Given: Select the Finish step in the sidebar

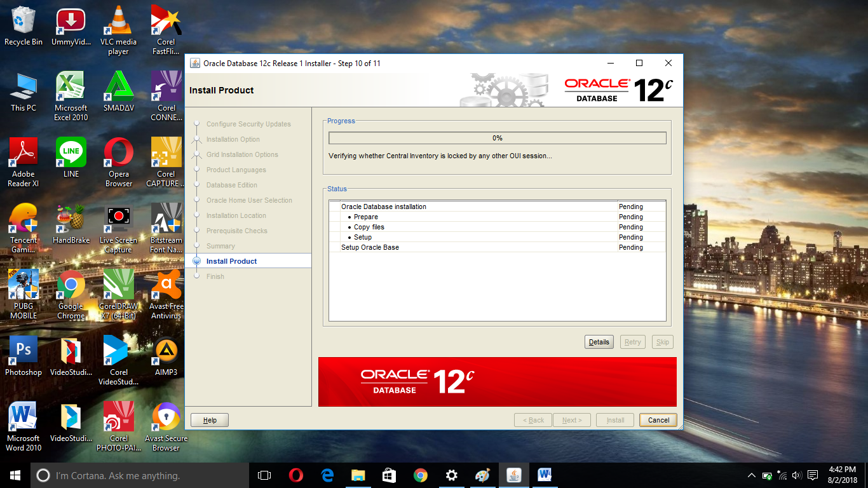Looking at the screenshot, I should 215,276.
